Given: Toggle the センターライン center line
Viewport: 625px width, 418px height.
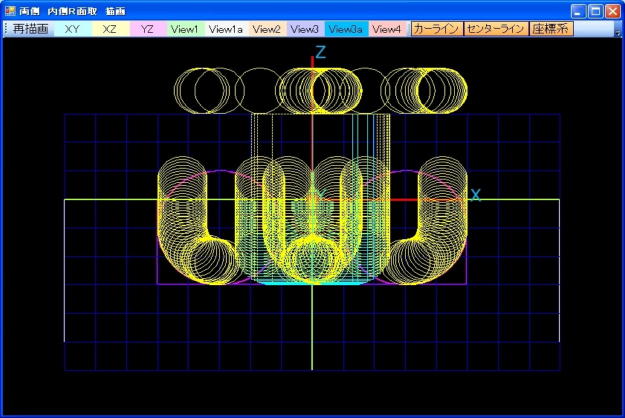Looking at the screenshot, I should click(x=495, y=30).
